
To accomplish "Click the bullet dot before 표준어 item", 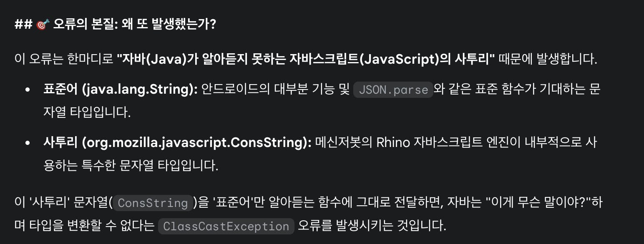I will [28, 90].
